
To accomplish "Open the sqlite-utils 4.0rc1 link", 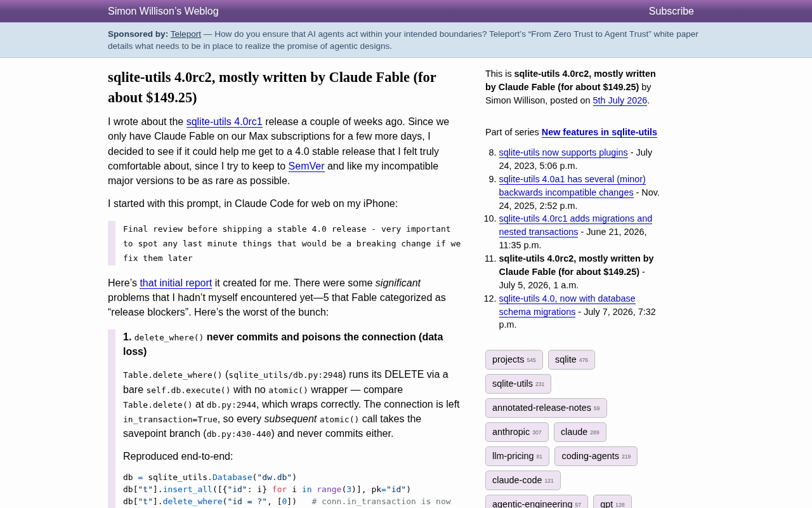I will click(x=225, y=122).
